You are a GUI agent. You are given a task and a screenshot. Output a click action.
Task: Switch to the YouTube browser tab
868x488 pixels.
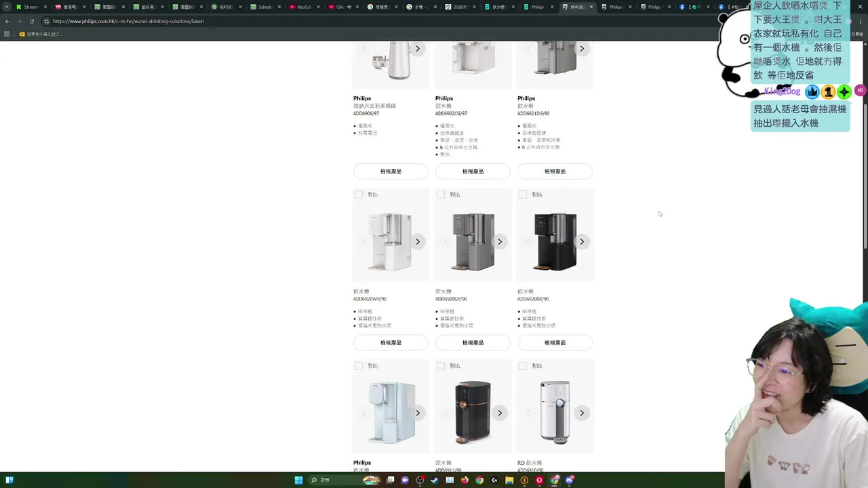[303, 7]
